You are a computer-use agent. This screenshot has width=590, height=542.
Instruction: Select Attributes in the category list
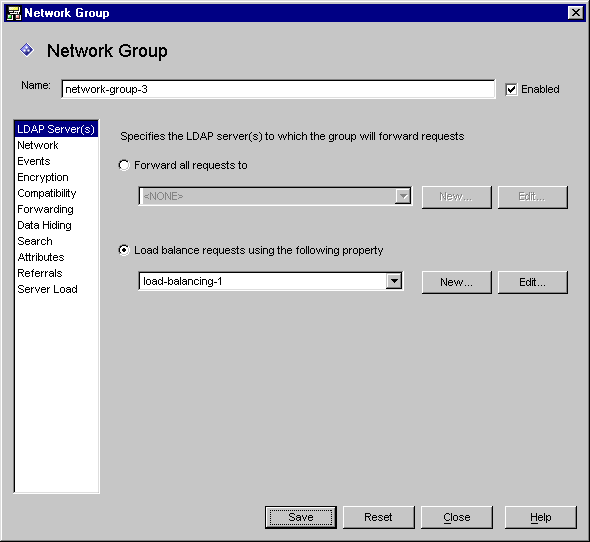(x=56, y=257)
